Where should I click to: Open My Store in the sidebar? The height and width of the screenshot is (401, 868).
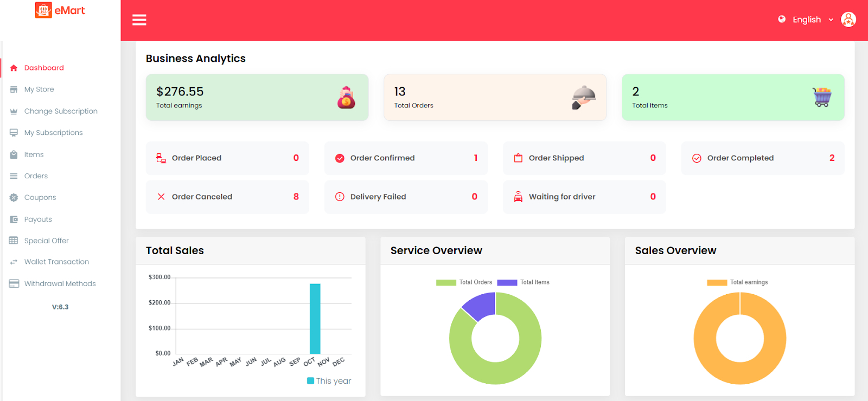tap(39, 89)
